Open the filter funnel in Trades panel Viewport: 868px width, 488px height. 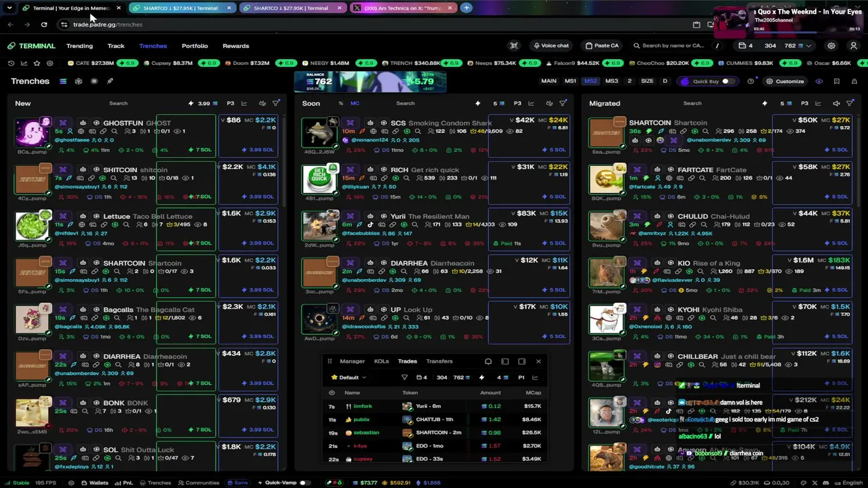(x=405, y=378)
